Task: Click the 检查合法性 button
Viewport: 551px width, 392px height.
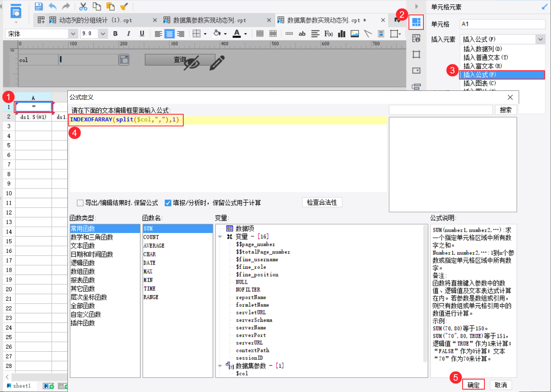Action: (x=322, y=202)
